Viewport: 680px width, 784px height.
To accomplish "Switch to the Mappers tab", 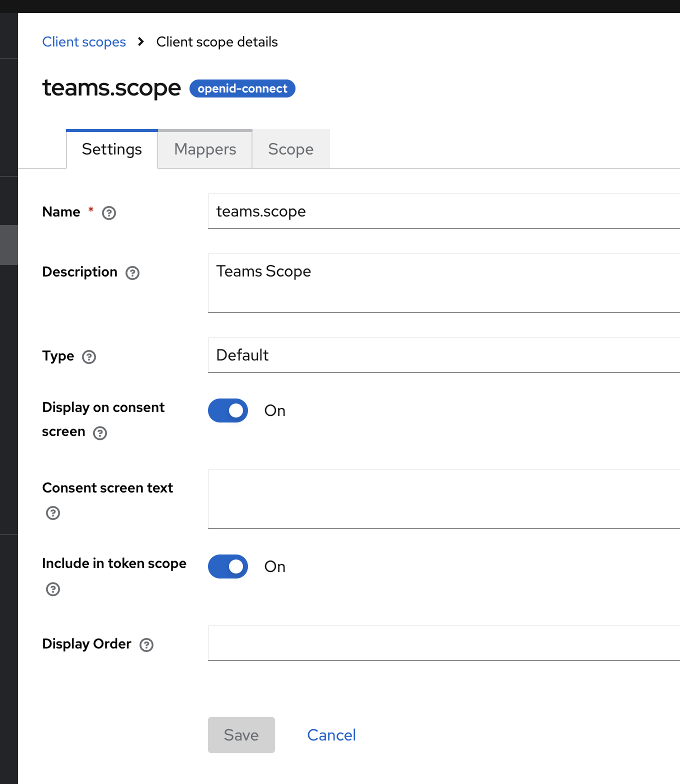I will 205,149.
